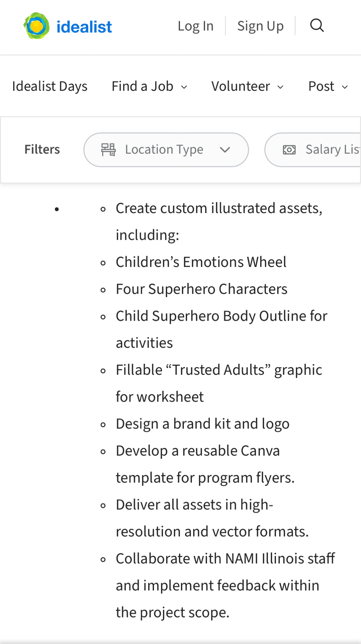Click the Salary money icon
This screenshot has width=361, height=644.
click(289, 150)
